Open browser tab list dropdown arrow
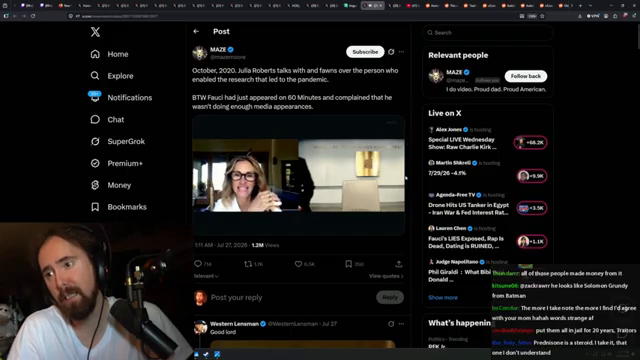Image resolution: width=640 pixels, height=360 pixels. click(590, 6)
